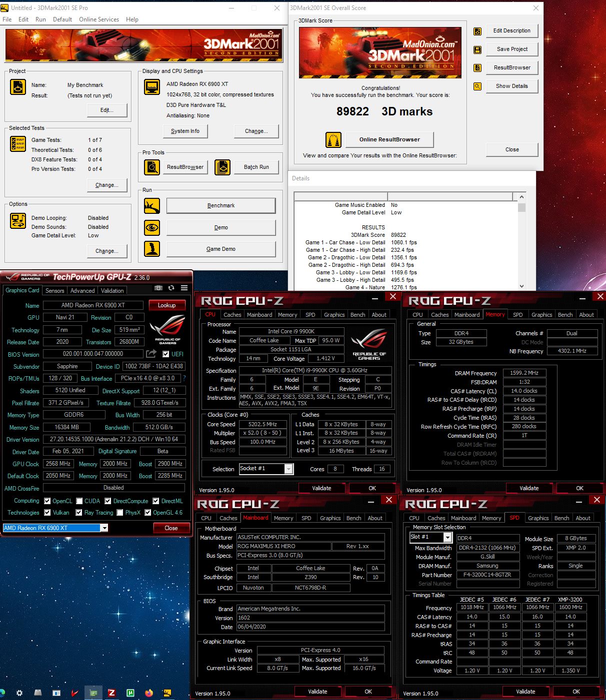This screenshot has height=700, width=606.
Task: Toggle the DirectCompute checkbox
Action: (x=108, y=501)
